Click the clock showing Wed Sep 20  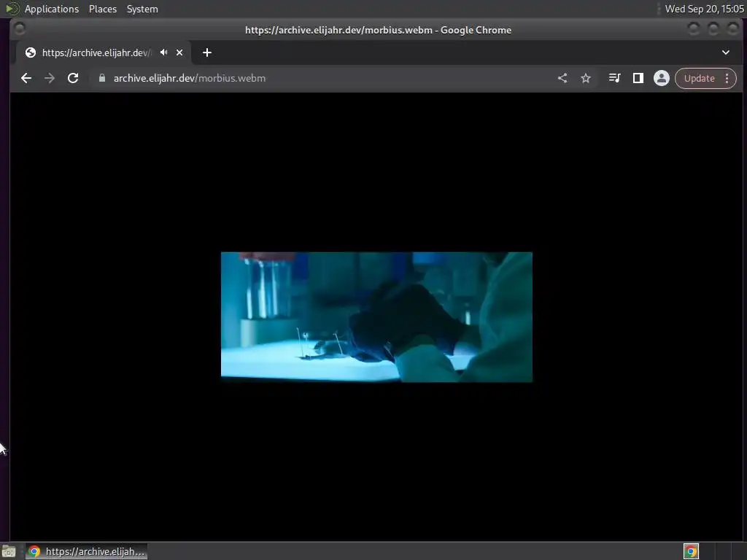pyautogui.click(x=704, y=9)
